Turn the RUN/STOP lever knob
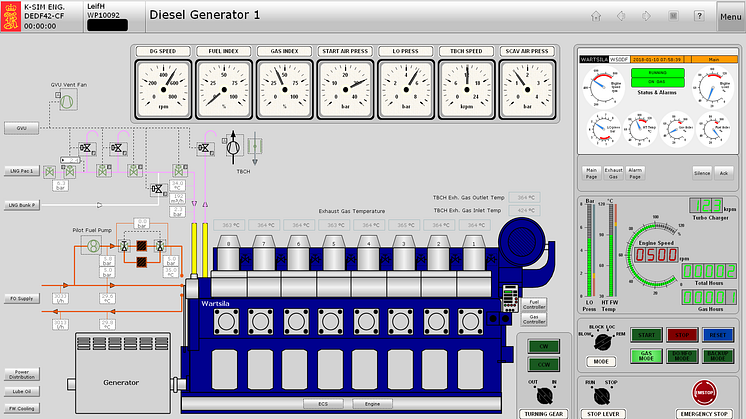 (x=602, y=395)
